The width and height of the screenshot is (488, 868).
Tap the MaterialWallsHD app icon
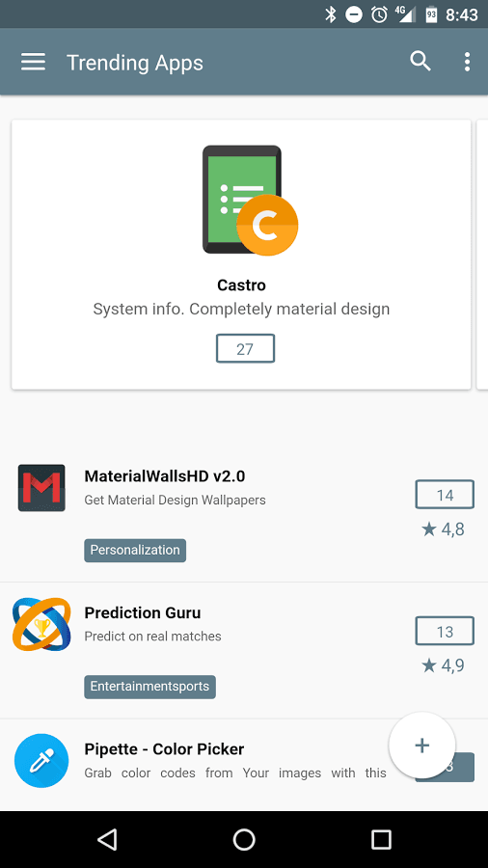(x=41, y=488)
